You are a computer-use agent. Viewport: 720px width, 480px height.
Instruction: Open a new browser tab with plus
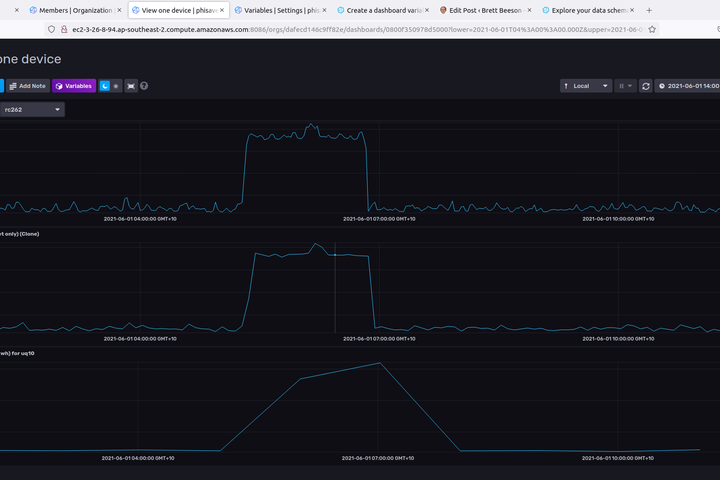coord(649,10)
